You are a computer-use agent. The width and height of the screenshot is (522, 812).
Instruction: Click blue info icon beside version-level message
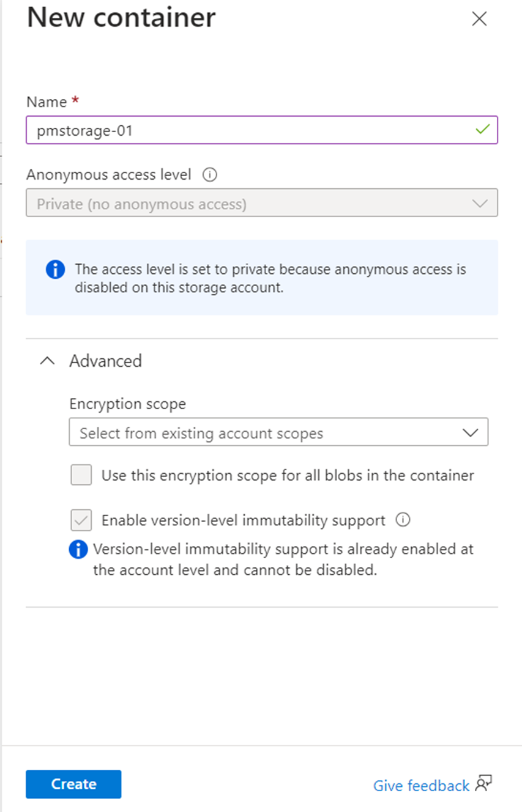point(78,550)
